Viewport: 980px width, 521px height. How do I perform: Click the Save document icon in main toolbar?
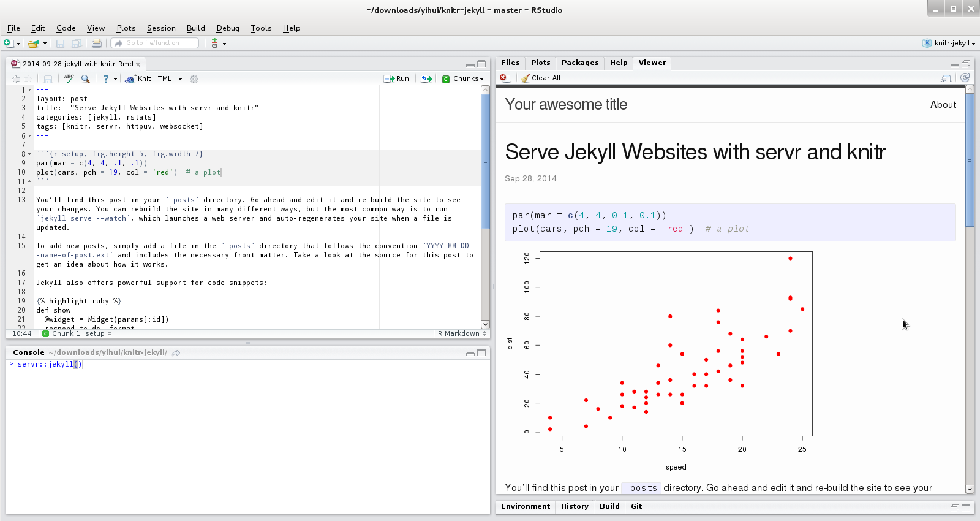(60, 43)
